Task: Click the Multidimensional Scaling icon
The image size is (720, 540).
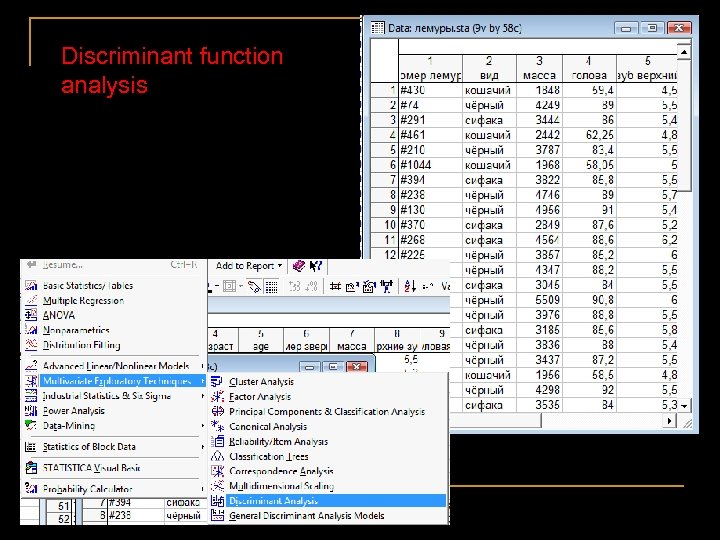Action: [x=217, y=486]
